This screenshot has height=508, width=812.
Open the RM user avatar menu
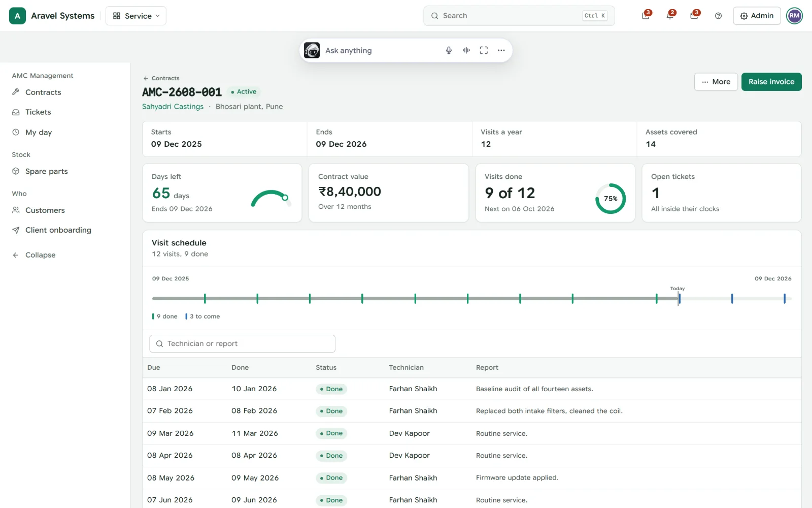(x=794, y=16)
